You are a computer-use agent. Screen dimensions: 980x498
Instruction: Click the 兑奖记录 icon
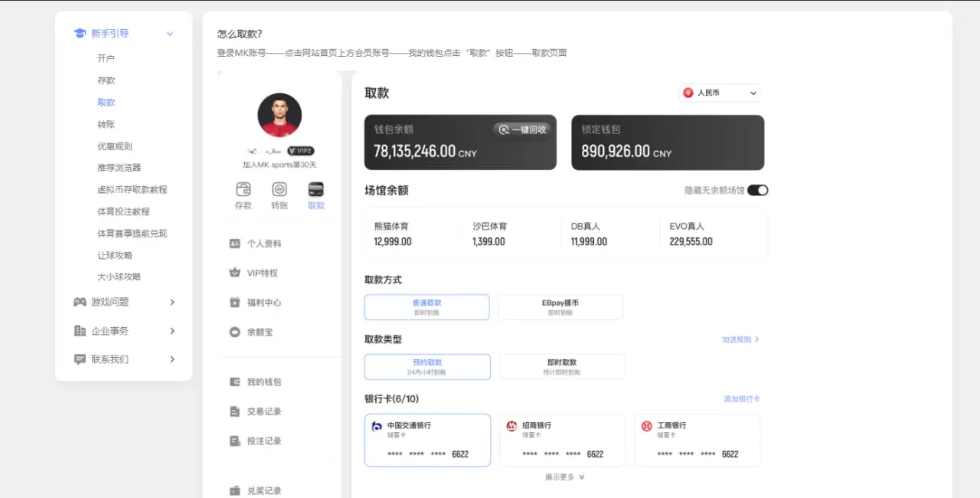pyautogui.click(x=235, y=491)
